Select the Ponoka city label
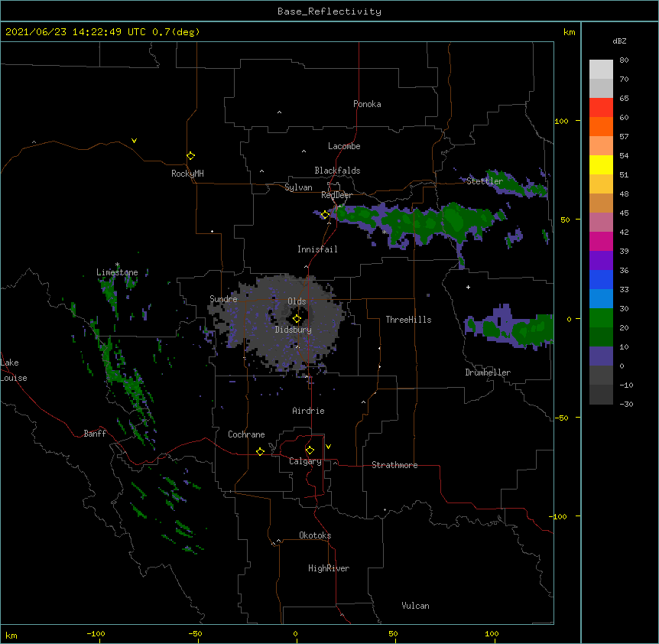Image resolution: width=659 pixels, height=644 pixels. [x=367, y=104]
